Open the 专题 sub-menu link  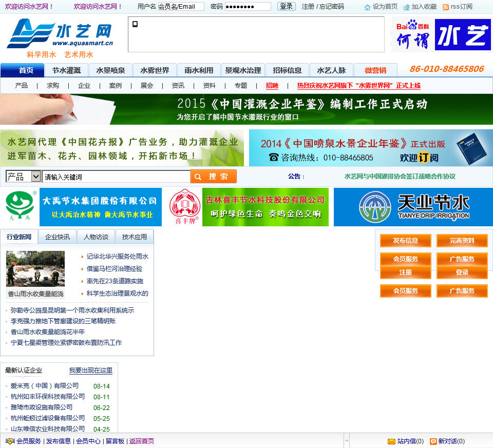(240, 86)
